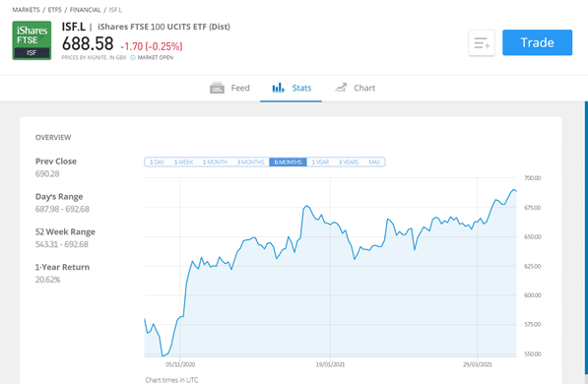588x384 pixels.
Task: Click the iShares FTSE ISF logo
Action: coord(32,40)
